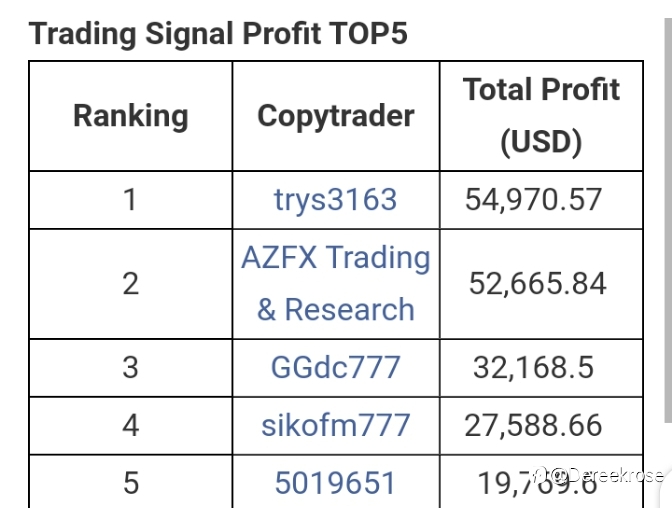Click the Ranking column header
The image size is (672, 508).
tap(130, 116)
